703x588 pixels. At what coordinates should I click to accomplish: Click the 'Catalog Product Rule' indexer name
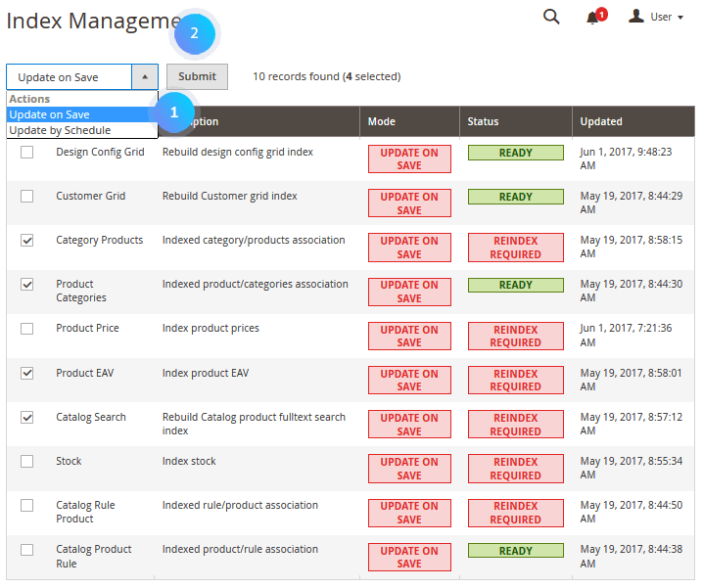pos(94,556)
